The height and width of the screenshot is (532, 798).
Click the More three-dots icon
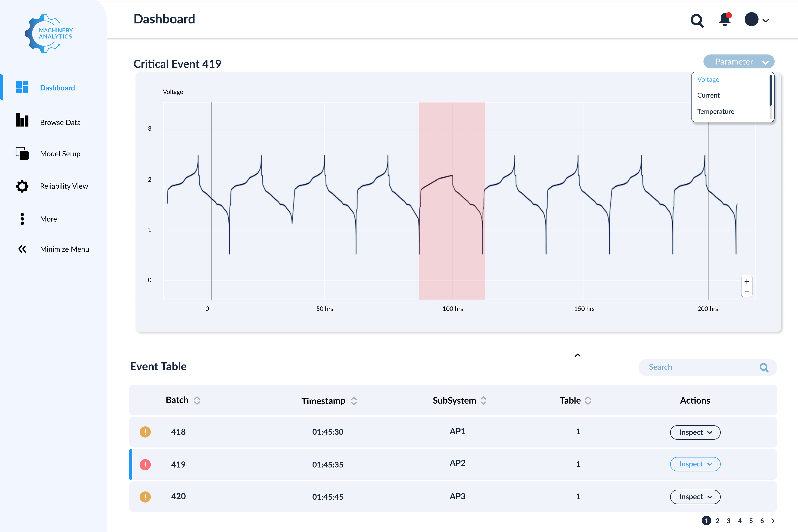click(x=22, y=219)
